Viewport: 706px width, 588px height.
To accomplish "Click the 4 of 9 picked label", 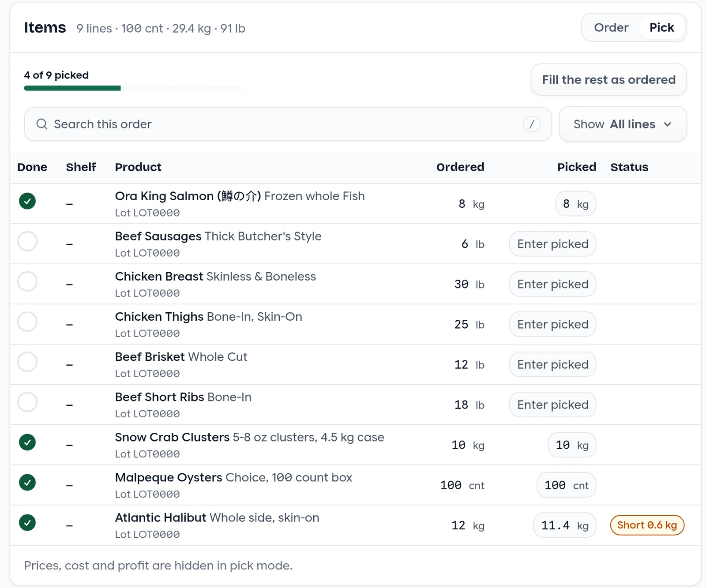I will click(x=56, y=75).
